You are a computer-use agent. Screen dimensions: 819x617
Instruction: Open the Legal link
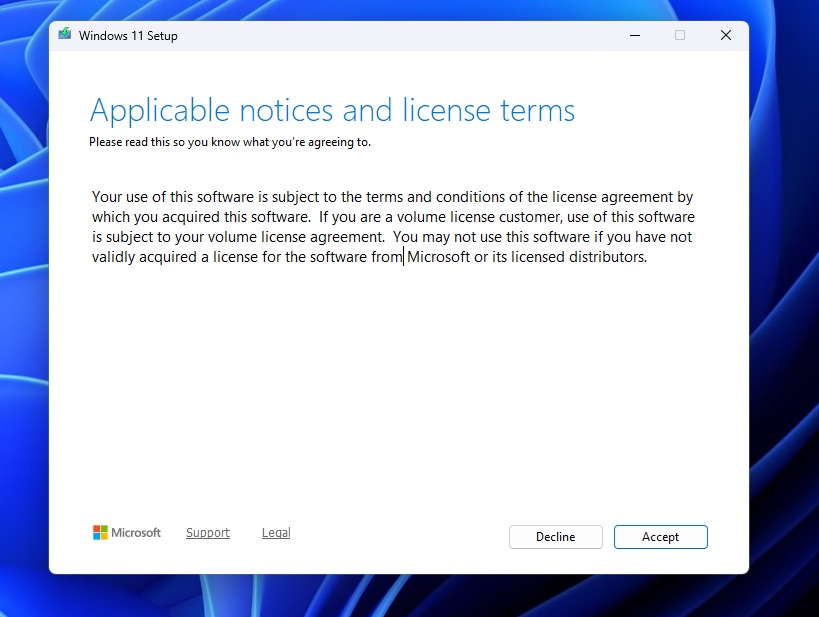275,532
